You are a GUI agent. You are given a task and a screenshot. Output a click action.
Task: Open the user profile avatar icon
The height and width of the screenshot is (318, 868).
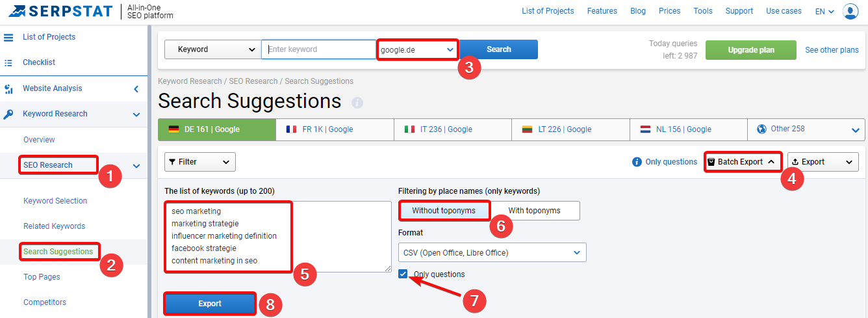tap(850, 11)
